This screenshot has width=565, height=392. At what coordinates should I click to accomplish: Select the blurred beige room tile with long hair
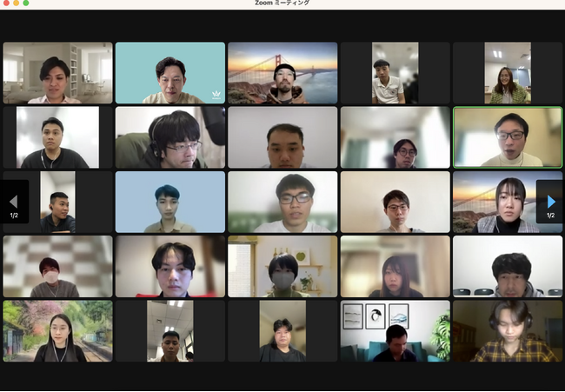point(395,266)
